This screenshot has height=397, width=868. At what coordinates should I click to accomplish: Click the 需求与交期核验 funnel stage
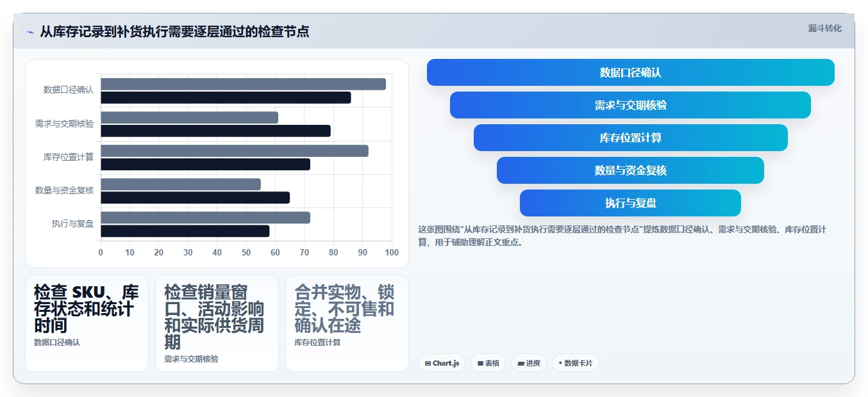pyautogui.click(x=631, y=105)
